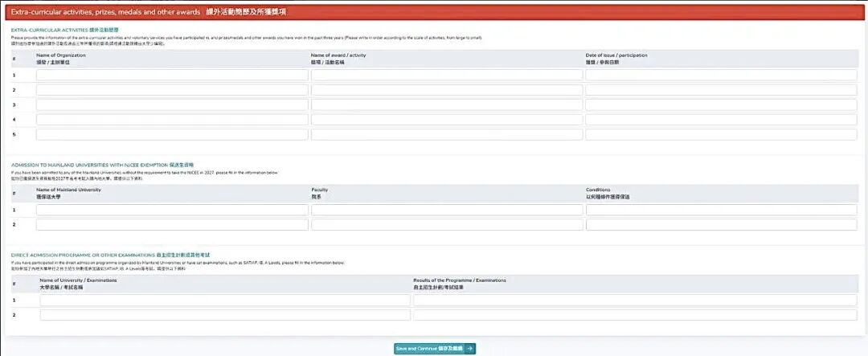Select Date of issue / participation field, row 2
This screenshot has width=868, height=356.
pos(721,90)
